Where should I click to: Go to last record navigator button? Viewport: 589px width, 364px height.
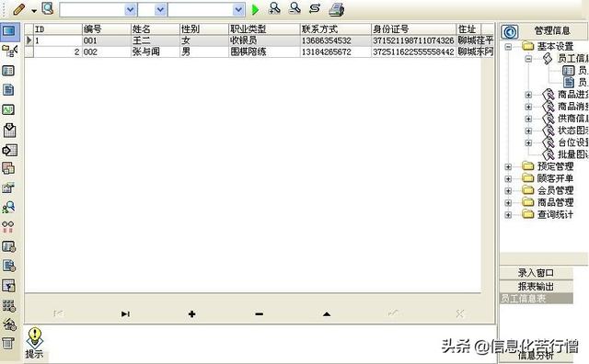(125, 313)
